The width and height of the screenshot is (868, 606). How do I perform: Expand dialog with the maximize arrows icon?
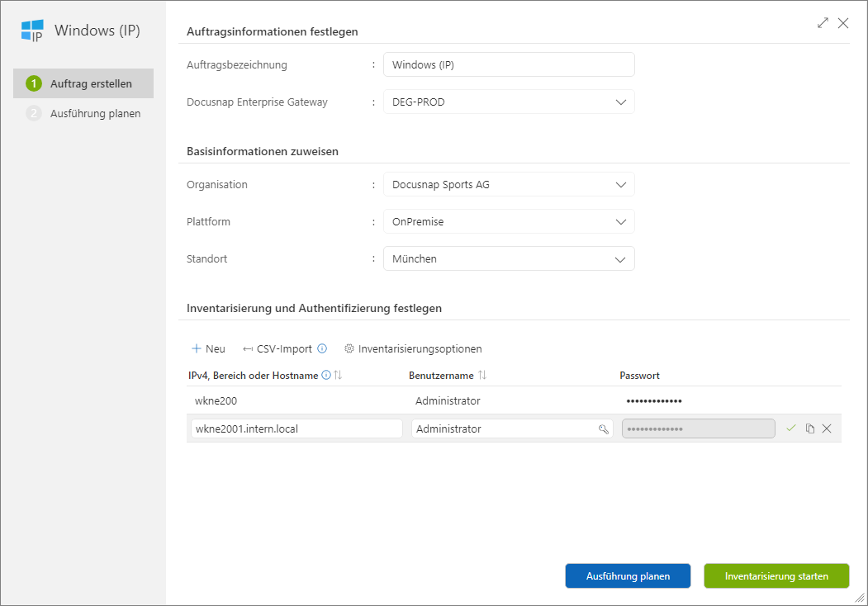[x=823, y=22]
